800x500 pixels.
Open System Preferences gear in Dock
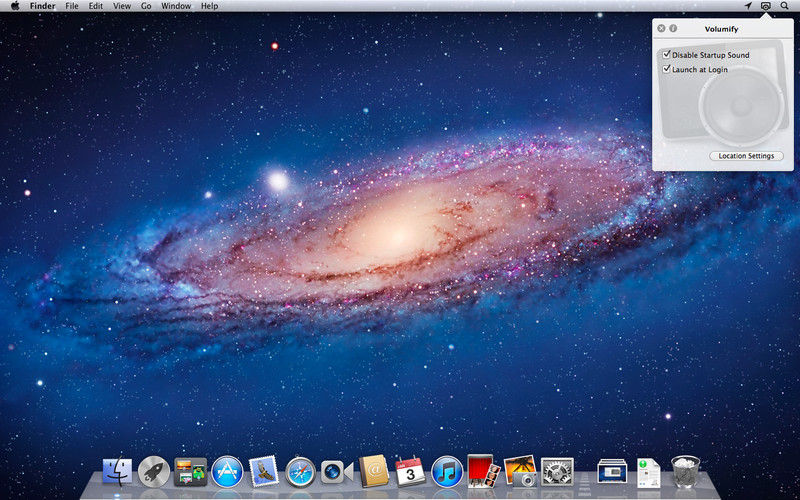[557, 471]
